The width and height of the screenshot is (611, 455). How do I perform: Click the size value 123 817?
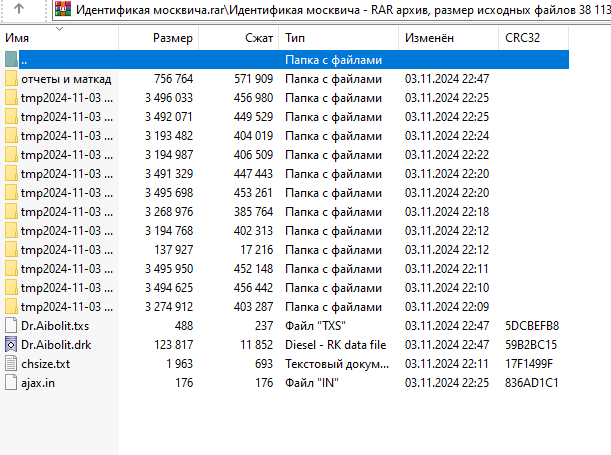(x=173, y=345)
